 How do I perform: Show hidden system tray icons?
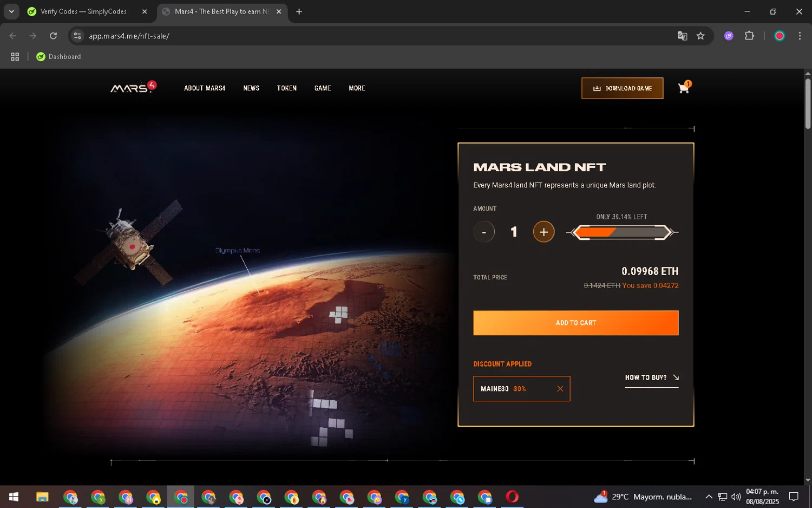coord(709,497)
